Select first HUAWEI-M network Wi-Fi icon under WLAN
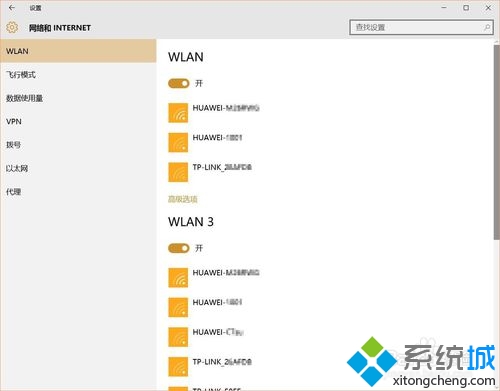Viewport: 500px width, 391px height. 178,113
